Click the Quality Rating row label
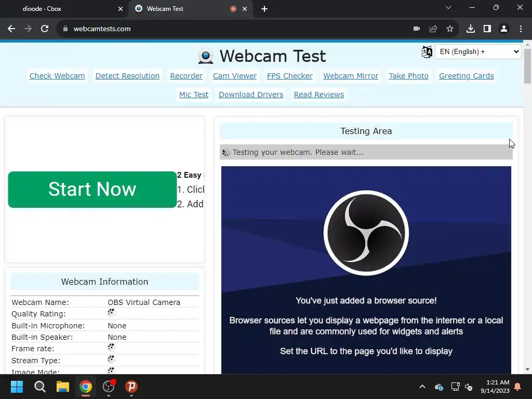 [x=38, y=314]
